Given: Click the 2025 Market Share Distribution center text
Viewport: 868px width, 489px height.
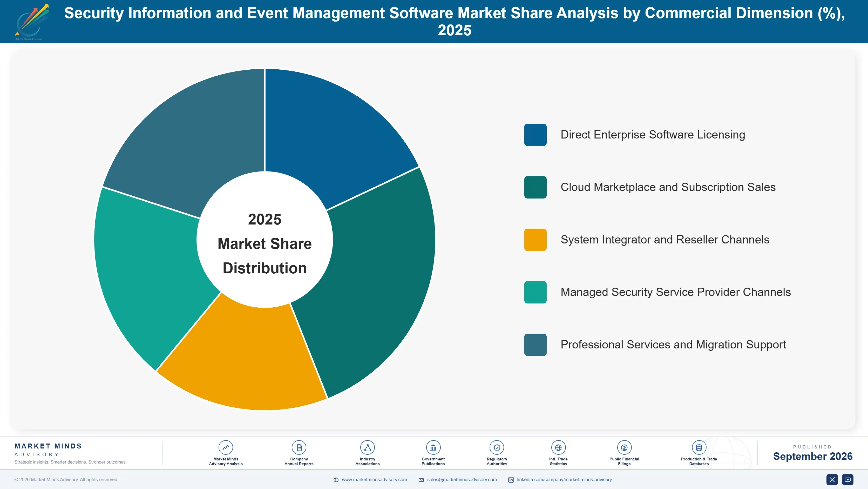Looking at the screenshot, I should pyautogui.click(x=265, y=243).
